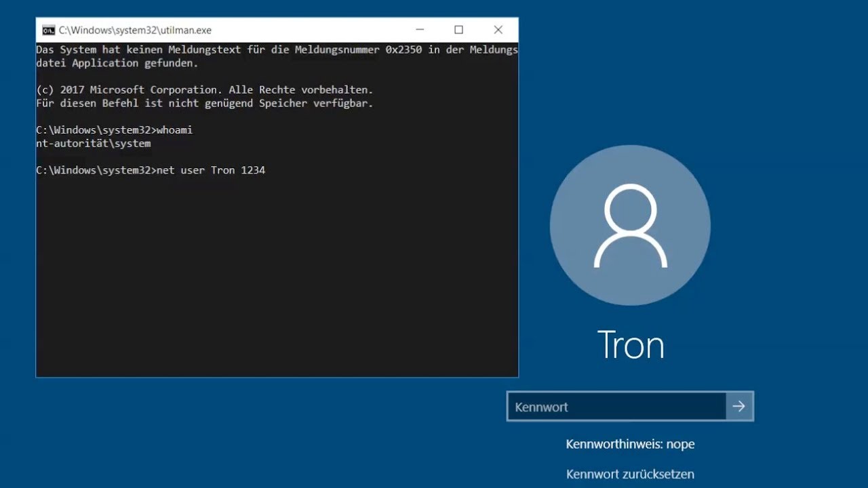Click 'Für diesen Befehl ist nicht genügend' line
This screenshot has height=488, width=868.
pyautogui.click(x=205, y=103)
